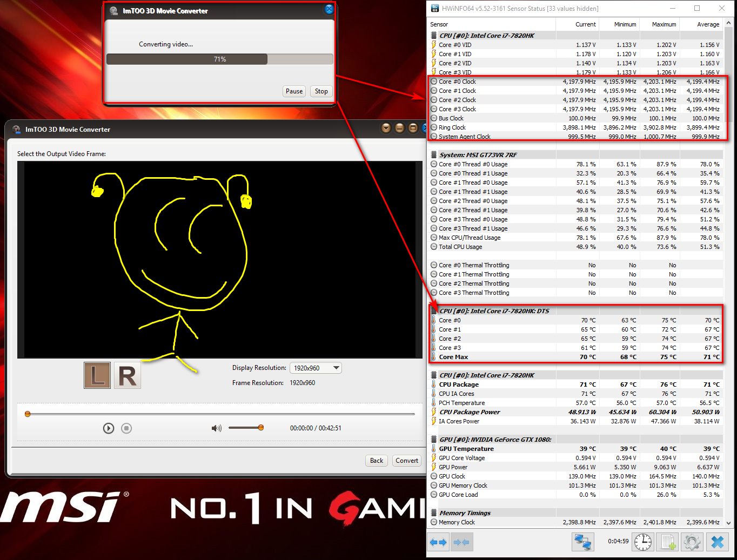Select the 'System Agent Clock' row
The image size is (737, 560).
pyautogui.click(x=576, y=137)
